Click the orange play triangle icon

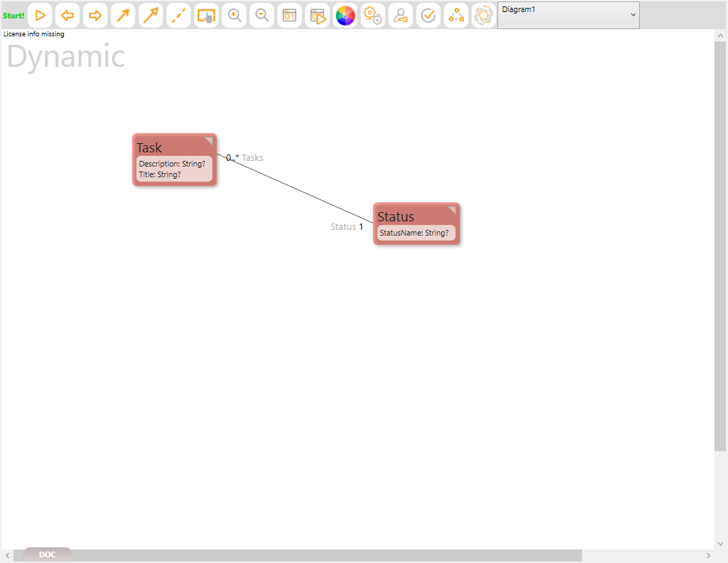40,16
